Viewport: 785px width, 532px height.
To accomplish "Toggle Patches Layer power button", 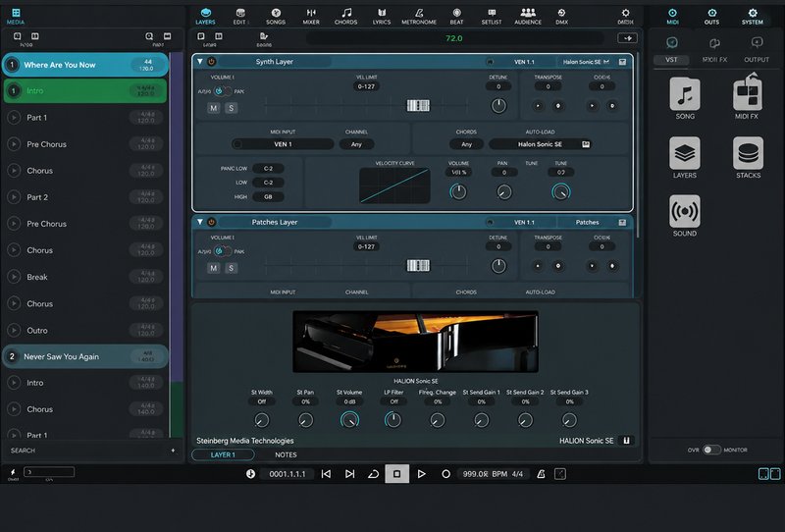I will coord(211,222).
